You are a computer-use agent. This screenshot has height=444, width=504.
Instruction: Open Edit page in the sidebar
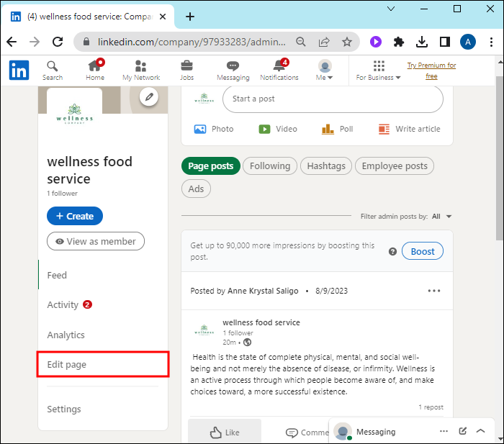(103, 364)
